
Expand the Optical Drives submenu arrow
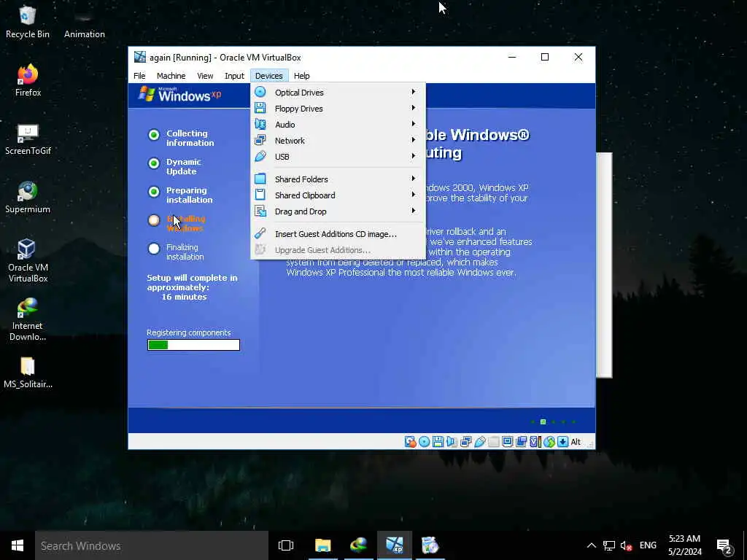click(413, 92)
